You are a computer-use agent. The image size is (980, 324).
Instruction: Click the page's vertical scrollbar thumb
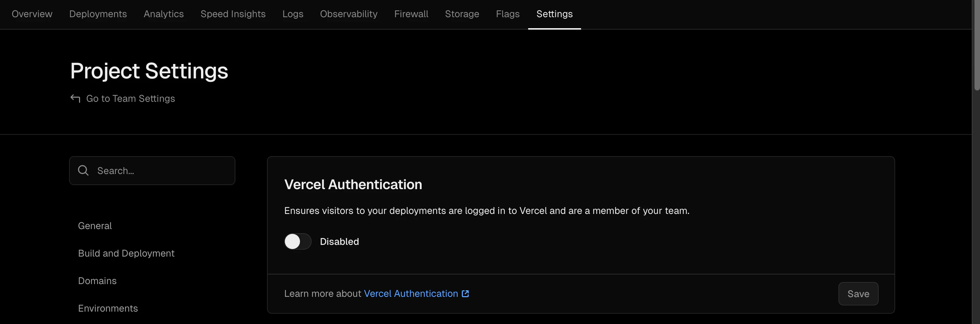pos(976,45)
